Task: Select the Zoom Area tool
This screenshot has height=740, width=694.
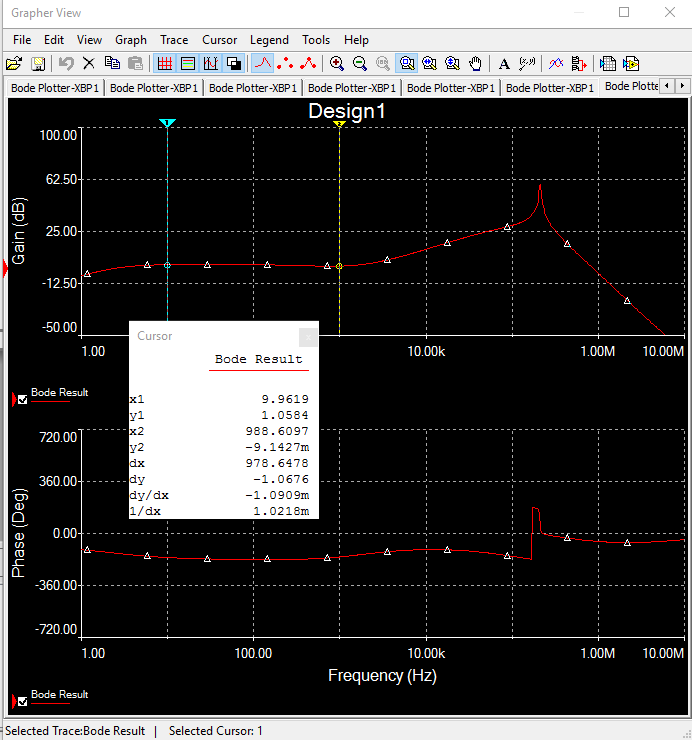Action: pyautogui.click(x=407, y=63)
